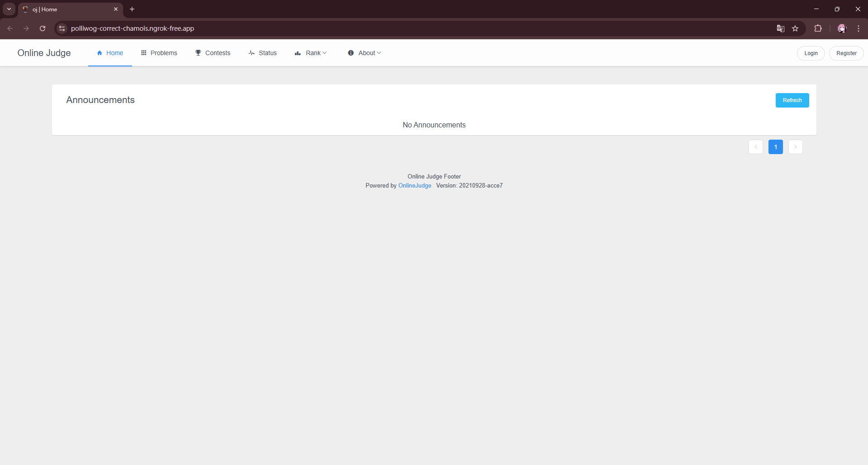Click the About info circle icon
This screenshot has height=465, width=868.
click(351, 53)
